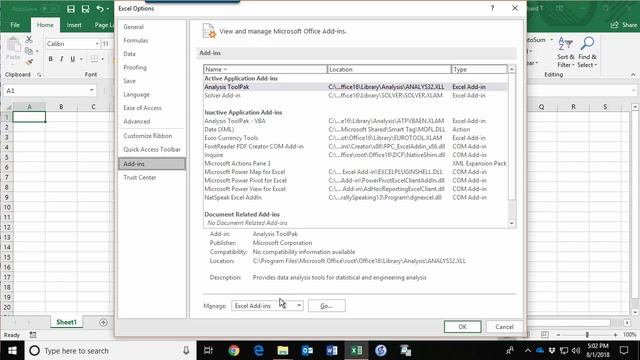The image size is (640, 360).
Task: Expand the Manage add-ins dropdown
Action: [299, 306]
